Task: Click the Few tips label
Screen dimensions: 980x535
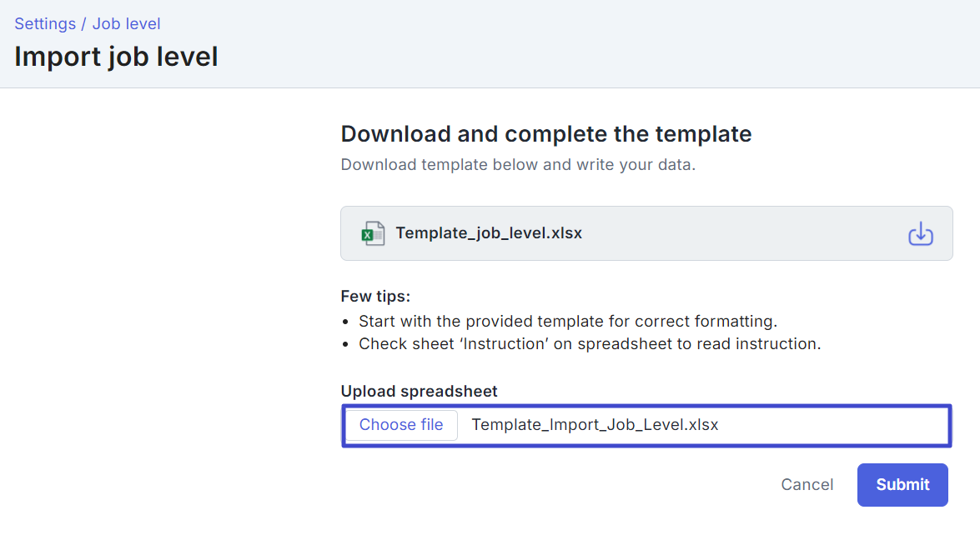Action: 375,297
